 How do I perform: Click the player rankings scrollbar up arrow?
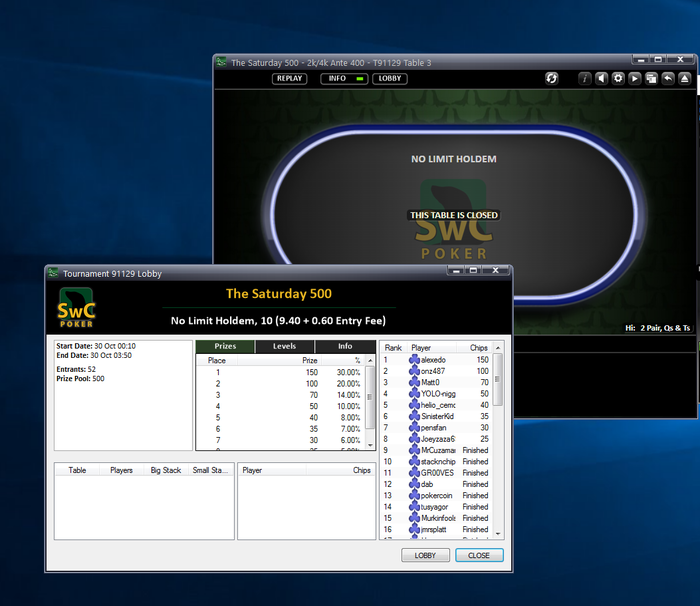pos(498,347)
